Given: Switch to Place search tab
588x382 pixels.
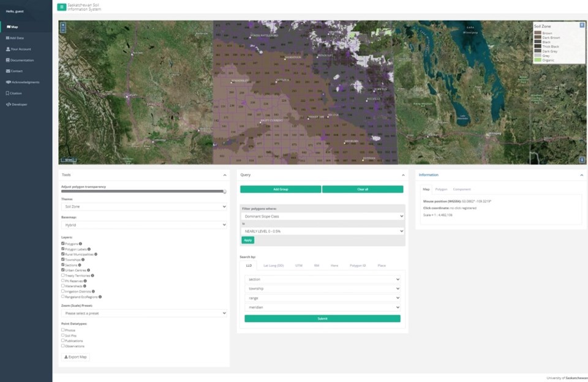Looking at the screenshot, I should (x=382, y=266).
